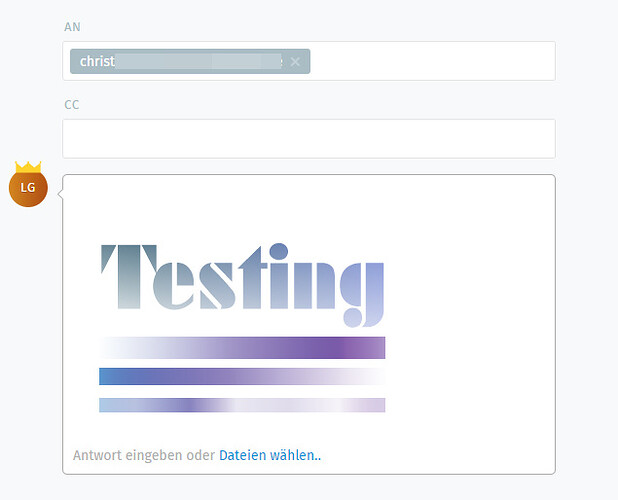The image size is (618, 500).
Task: Select the Testing headline image in the reply
Action: pos(242,285)
